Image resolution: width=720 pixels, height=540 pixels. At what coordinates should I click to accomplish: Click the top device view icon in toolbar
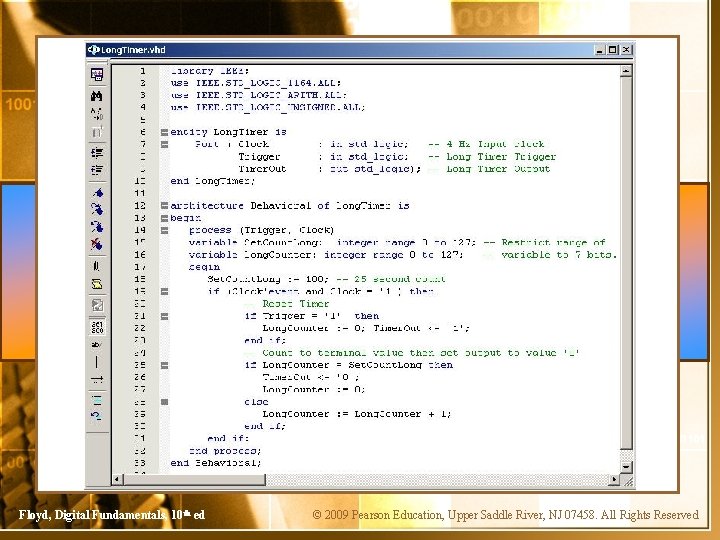[x=97, y=74]
